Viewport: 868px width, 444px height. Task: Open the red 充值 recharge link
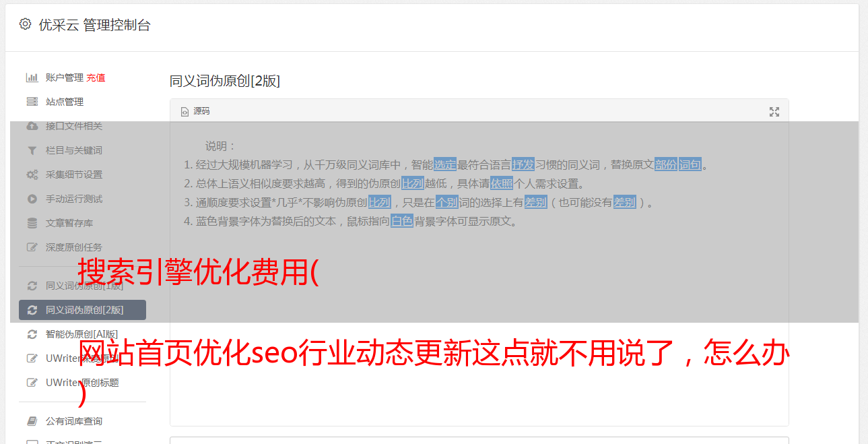pyautogui.click(x=96, y=77)
